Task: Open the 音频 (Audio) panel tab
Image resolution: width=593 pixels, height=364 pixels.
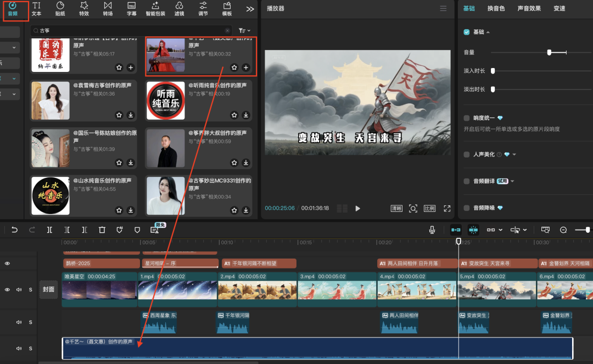Action: click(12, 9)
